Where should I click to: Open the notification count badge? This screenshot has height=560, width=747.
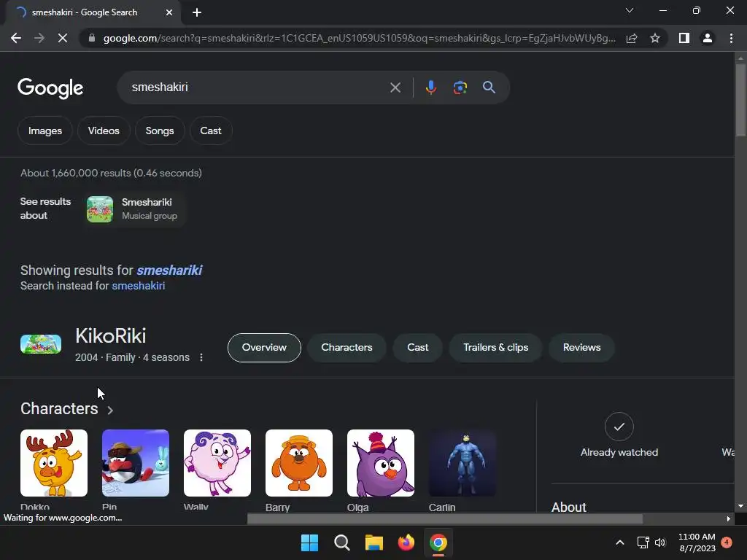727,542
